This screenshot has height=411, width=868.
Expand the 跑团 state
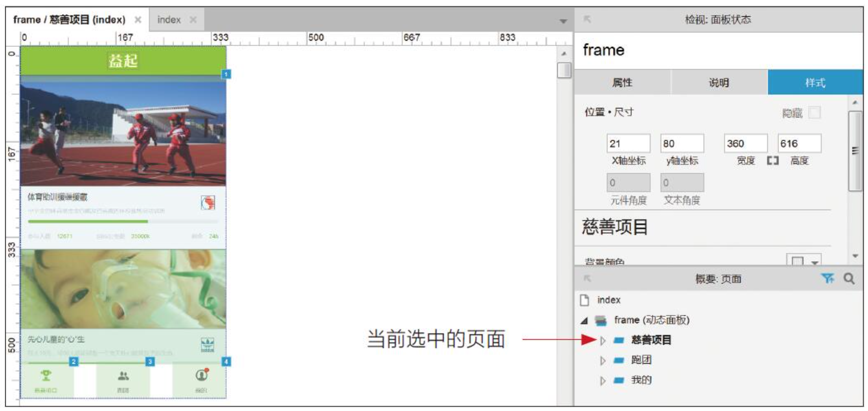pos(603,361)
